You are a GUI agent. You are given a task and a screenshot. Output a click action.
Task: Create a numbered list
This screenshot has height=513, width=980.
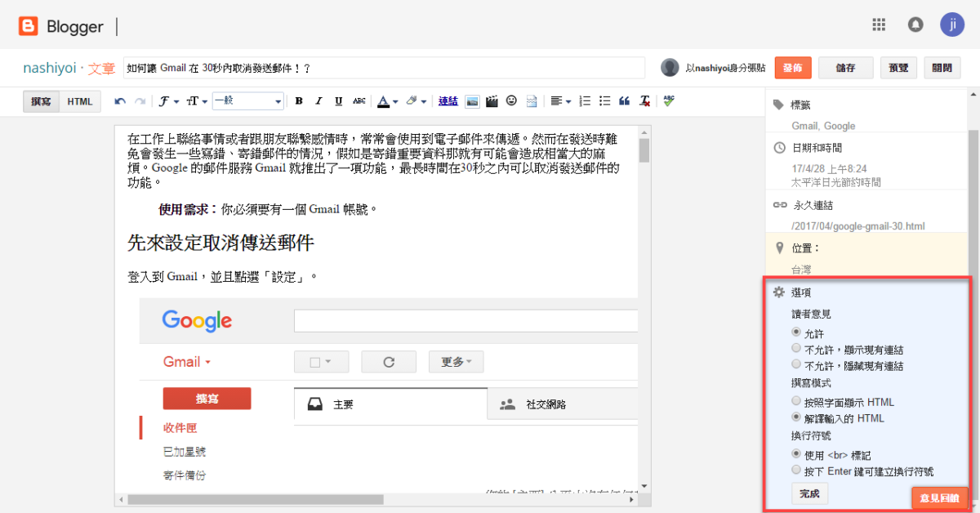585,101
